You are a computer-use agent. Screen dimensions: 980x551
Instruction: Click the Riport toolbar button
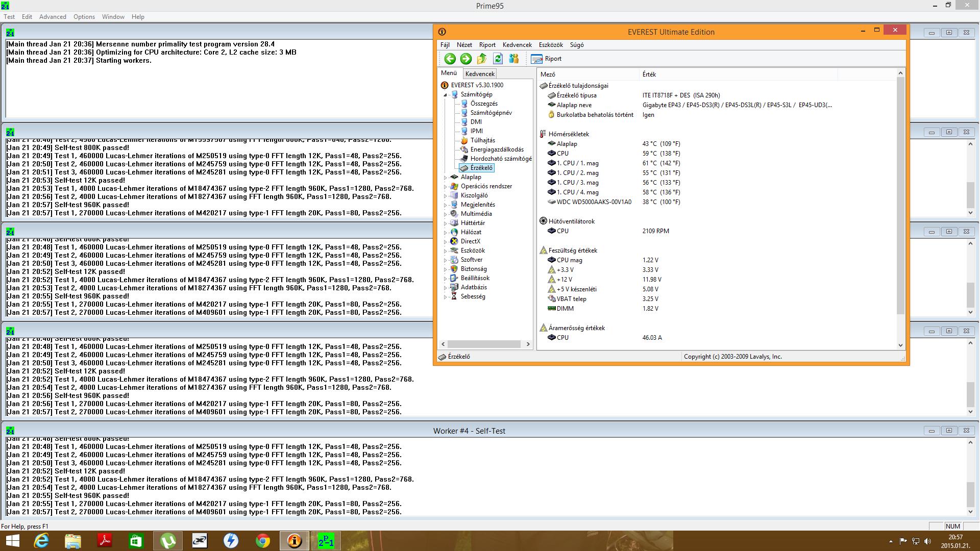(x=546, y=59)
